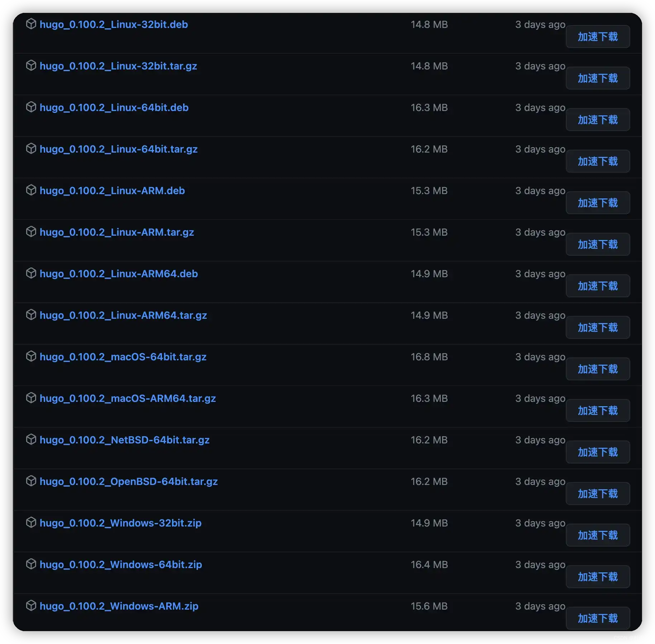Click package icon beside hugo_0.100.2_Windows-ARM.zip
Viewport: 655px width, 644px height.
click(x=31, y=606)
